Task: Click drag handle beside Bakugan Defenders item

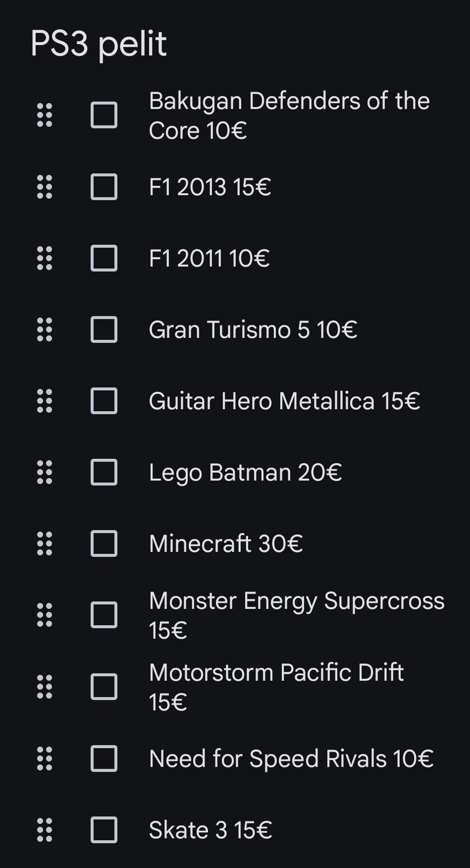Action: tap(45, 115)
